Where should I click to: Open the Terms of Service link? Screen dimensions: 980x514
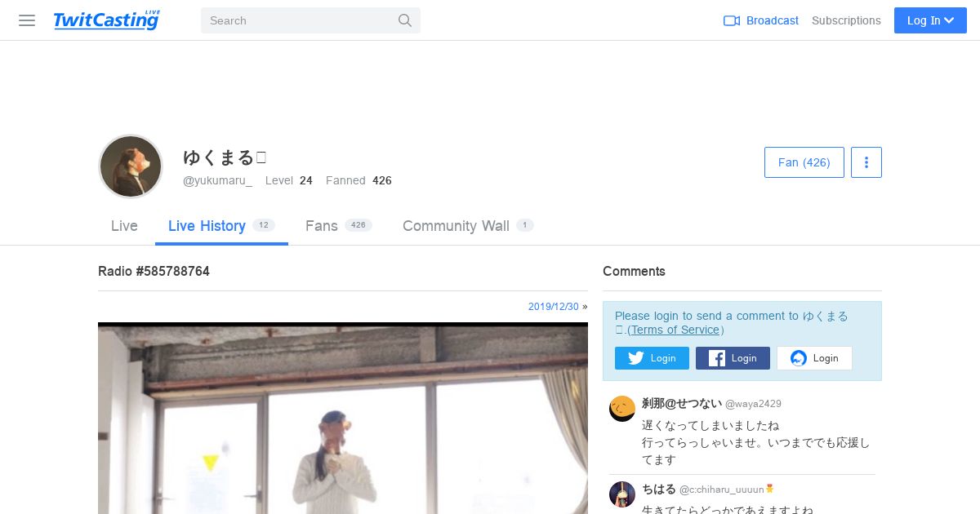[674, 330]
